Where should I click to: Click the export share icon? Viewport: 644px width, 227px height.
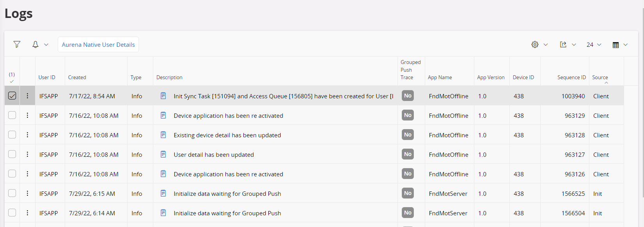(563, 44)
